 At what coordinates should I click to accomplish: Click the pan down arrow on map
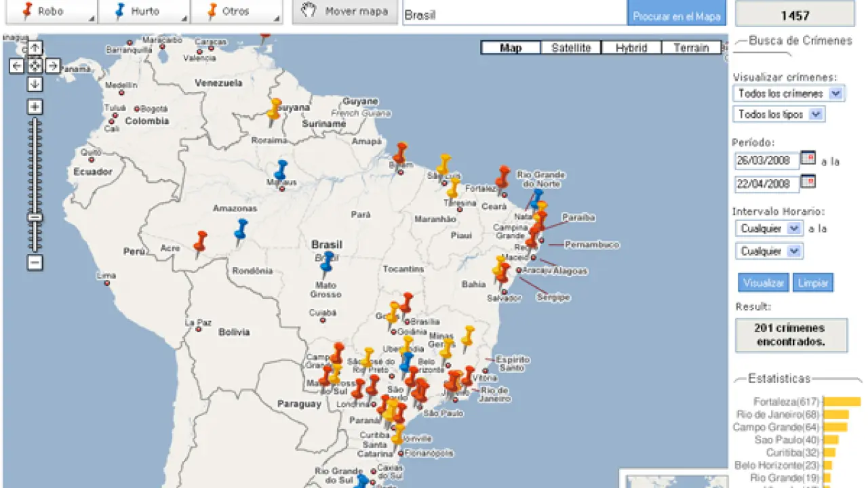tap(35, 84)
